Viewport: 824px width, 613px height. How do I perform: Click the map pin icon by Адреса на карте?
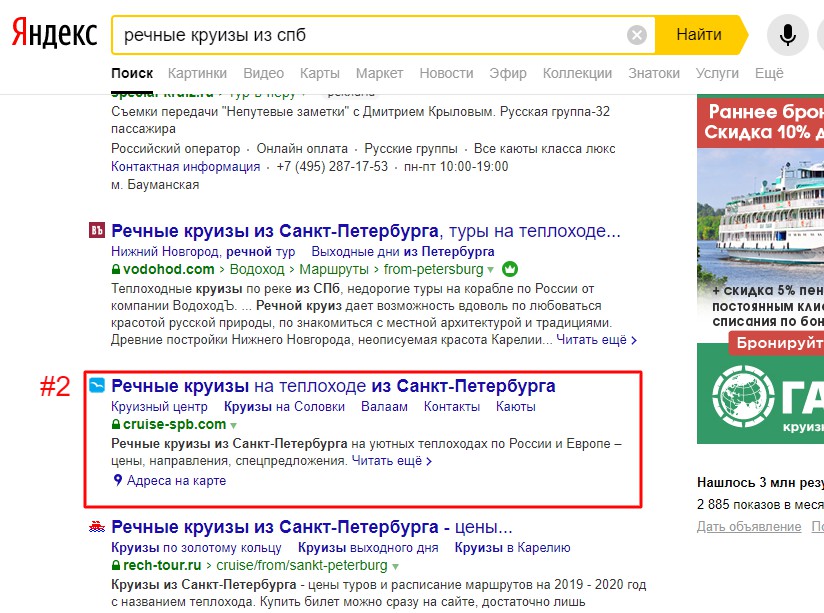(x=117, y=481)
